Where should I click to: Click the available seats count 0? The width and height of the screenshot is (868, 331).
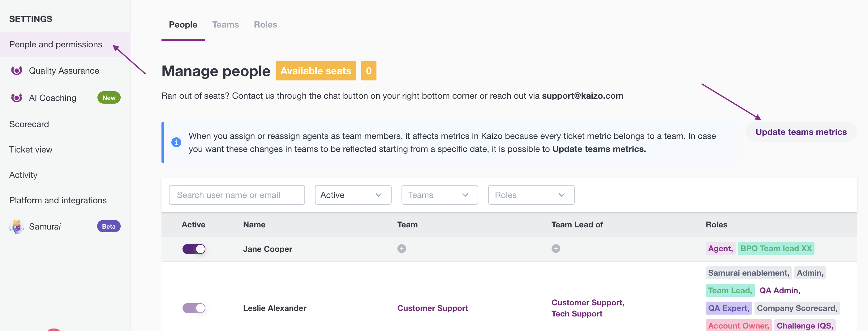[x=369, y=71]
